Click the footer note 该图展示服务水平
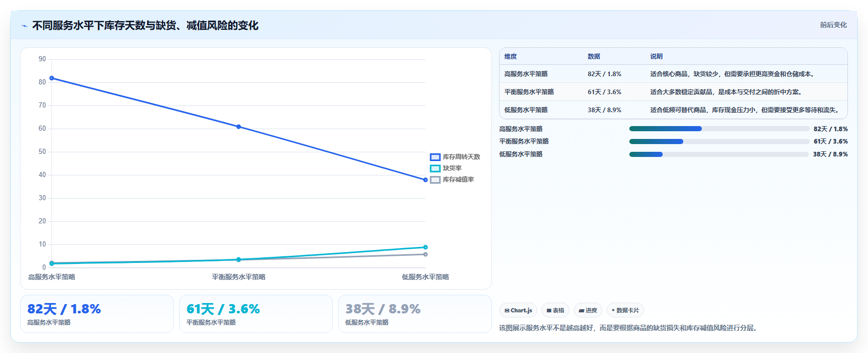Image resolution: width=868 pixels, height=353 pixels. click(628, 328)
